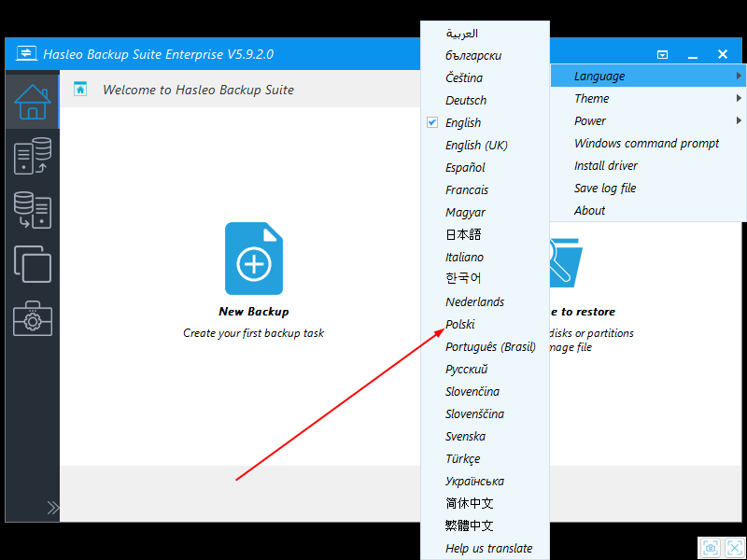The height and width of the screenshot is (560, 747).
Task: Click the screenshot camera icon at bottom right
Action: coord(711,548)
